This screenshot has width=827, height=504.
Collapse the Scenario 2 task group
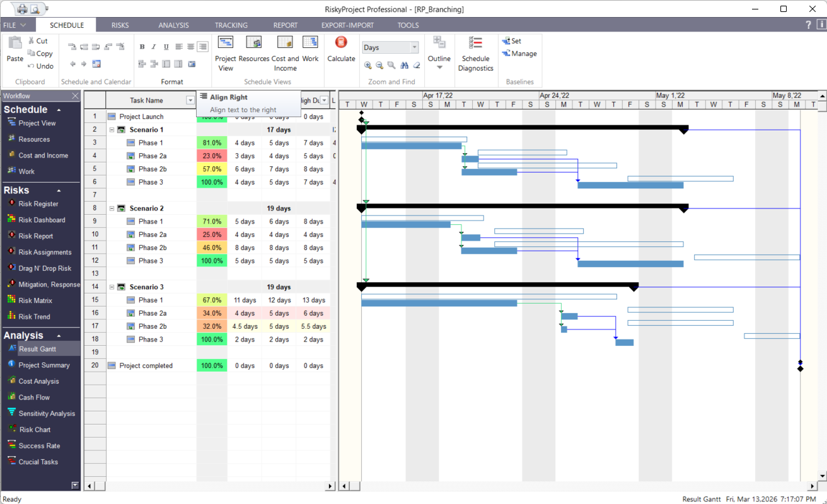112,208
